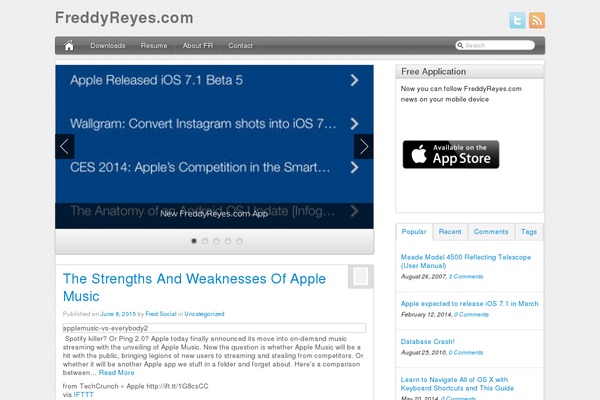The height and width of the screenshot is (400, 600).
Task: Show the next slide arrow
Action: 364,147
